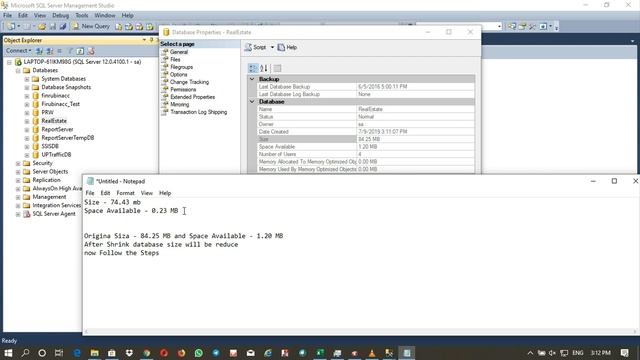
Task: Expand the RealEstate database node
Action: (27, 121)
